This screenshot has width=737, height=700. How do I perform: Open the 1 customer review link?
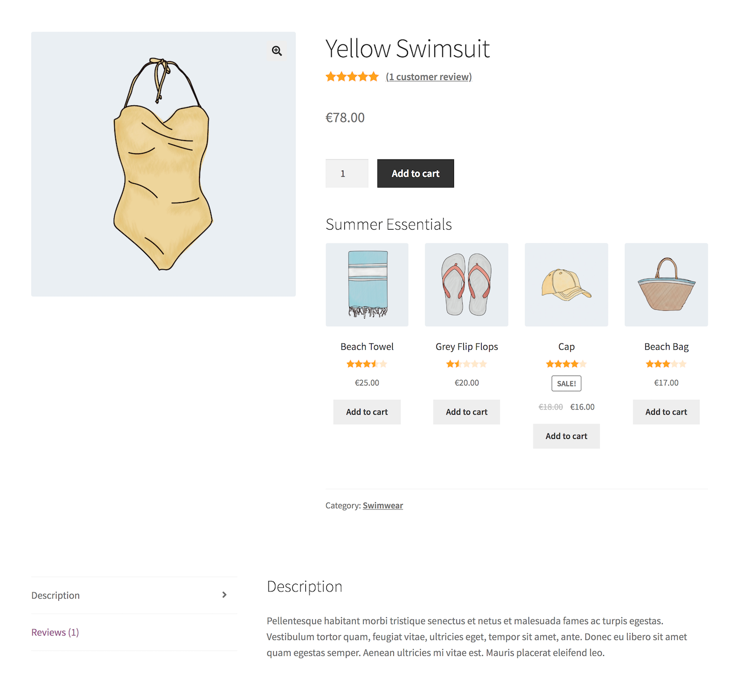click(429, 76)
